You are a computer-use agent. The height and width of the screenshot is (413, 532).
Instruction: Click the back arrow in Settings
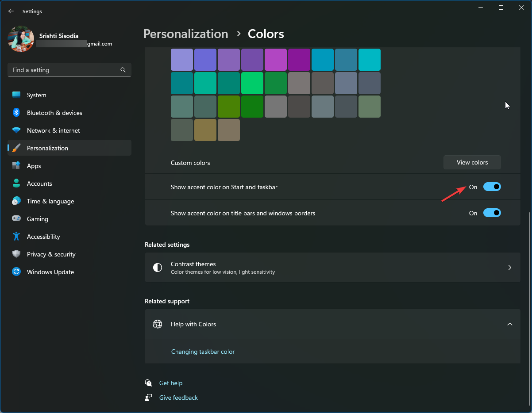[x=11, y=11]
